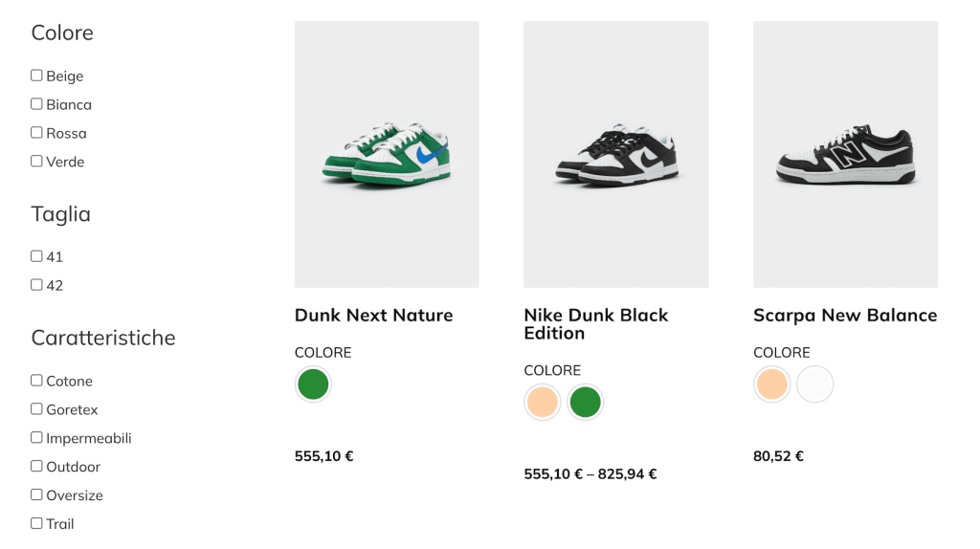Enable the Bianca color filter

click(36, 104)
